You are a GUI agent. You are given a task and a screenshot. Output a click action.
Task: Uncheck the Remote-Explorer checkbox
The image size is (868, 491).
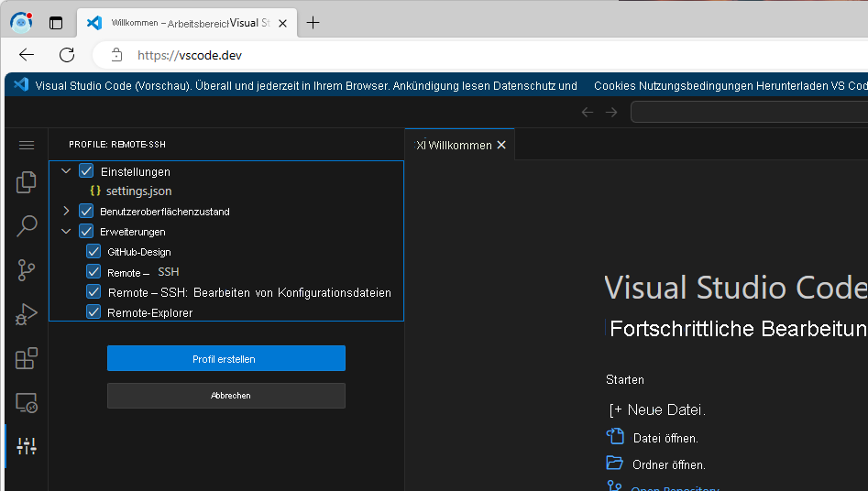(x=93, y=311)
